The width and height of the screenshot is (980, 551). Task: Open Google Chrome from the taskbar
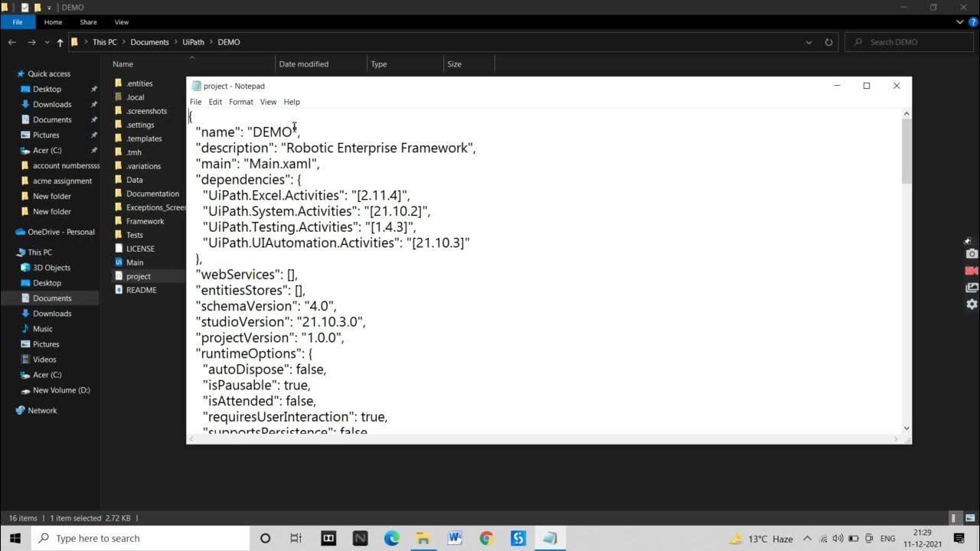point(486,538)
